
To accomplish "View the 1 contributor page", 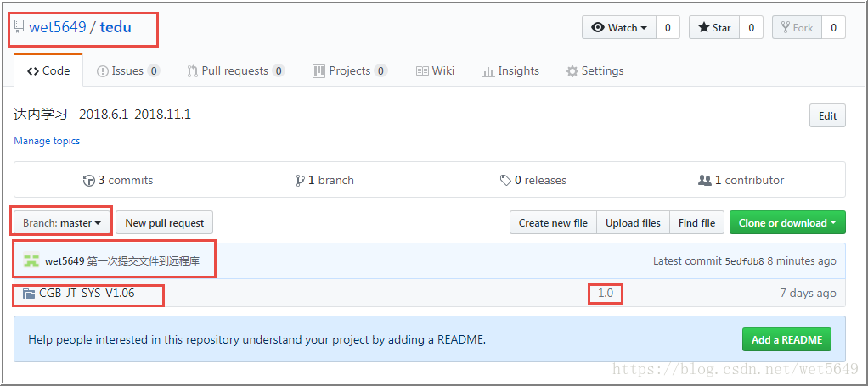I will click(x=741, y=181).
